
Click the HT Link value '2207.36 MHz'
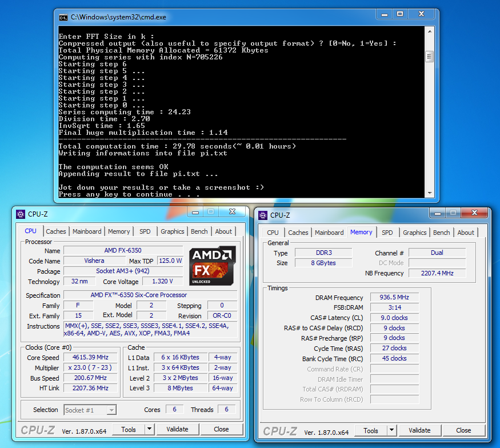pyautogui.click(x=90, y=388)
